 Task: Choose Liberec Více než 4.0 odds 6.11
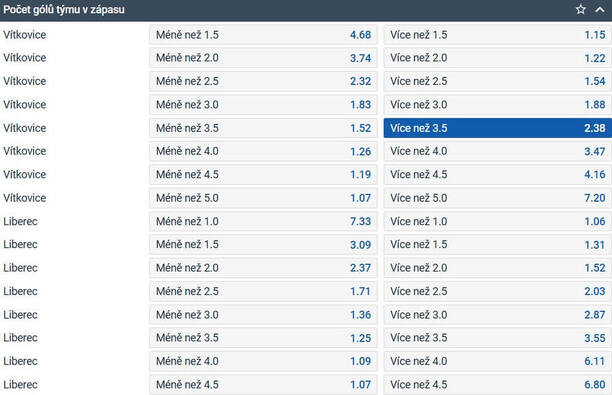click(498, 361)
